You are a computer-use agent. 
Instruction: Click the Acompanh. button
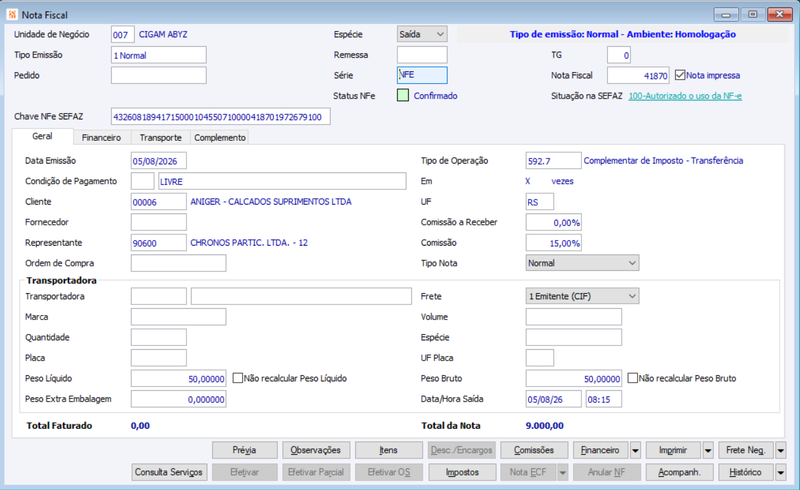(679, 472)
